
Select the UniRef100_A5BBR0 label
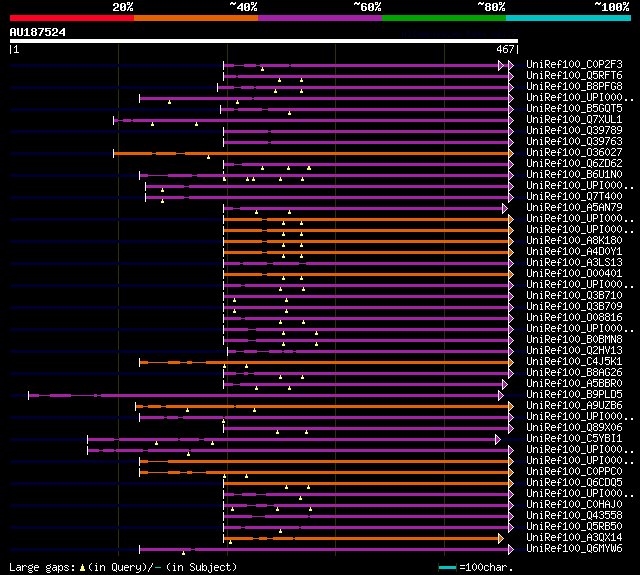[x=574, y=384]
